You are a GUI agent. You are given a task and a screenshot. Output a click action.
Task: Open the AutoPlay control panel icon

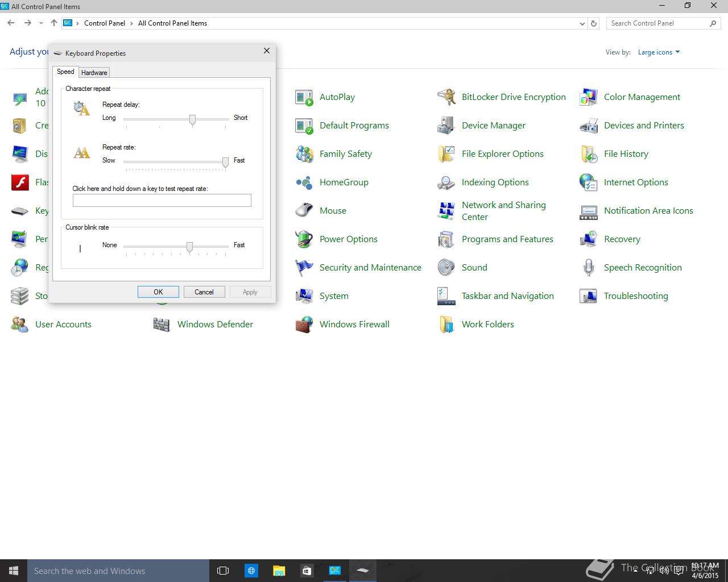304,98
